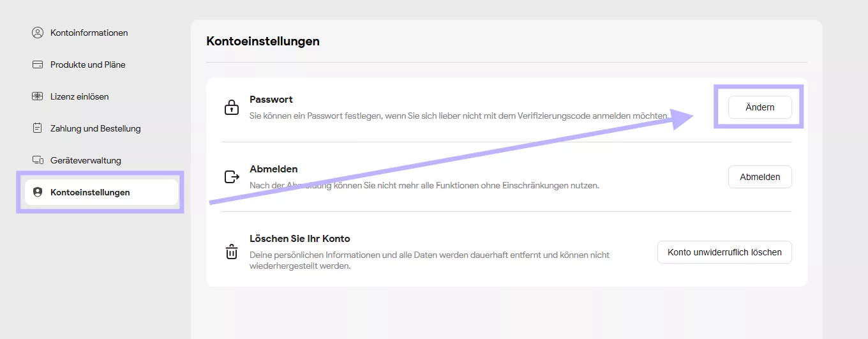Click the Abmelden button on the right
868x339 pixels.
point(759,177)
